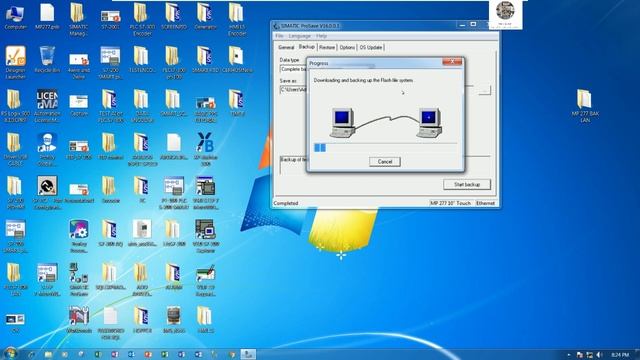
Task: Click the browse button beside the Save as path
Action: 484,90
